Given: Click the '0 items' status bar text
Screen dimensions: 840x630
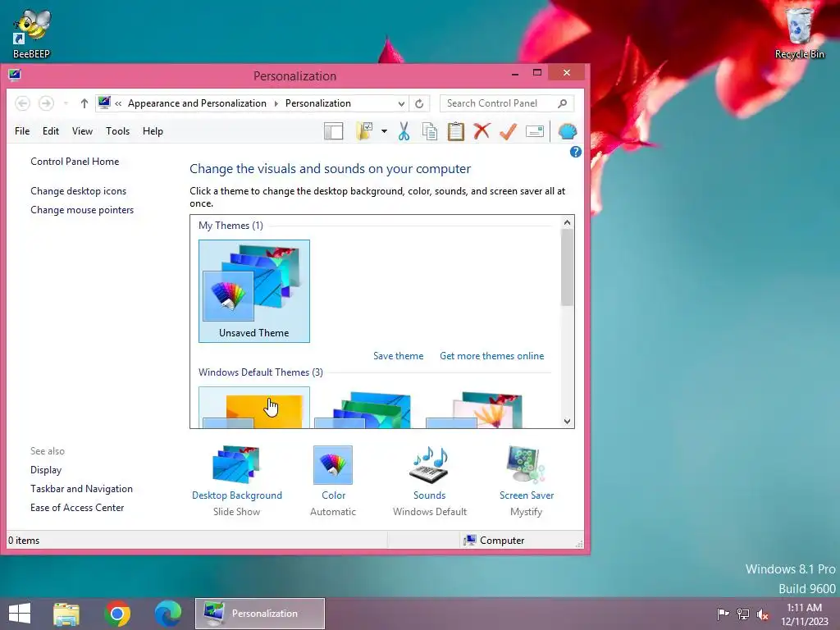Looking at the screenshot, I should 24,541.
